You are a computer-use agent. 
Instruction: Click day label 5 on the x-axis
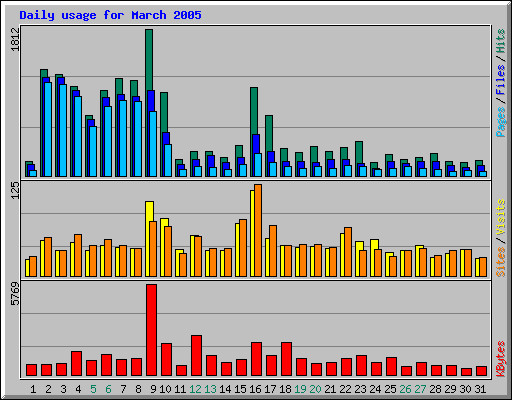(x=93, y=389)
